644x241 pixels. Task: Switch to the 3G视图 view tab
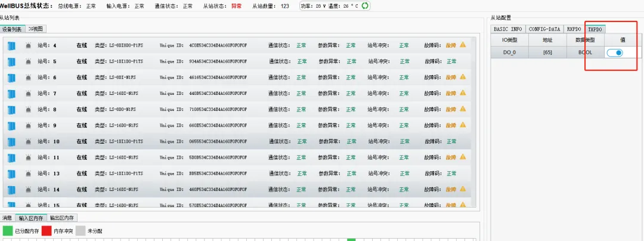(36, 29)
